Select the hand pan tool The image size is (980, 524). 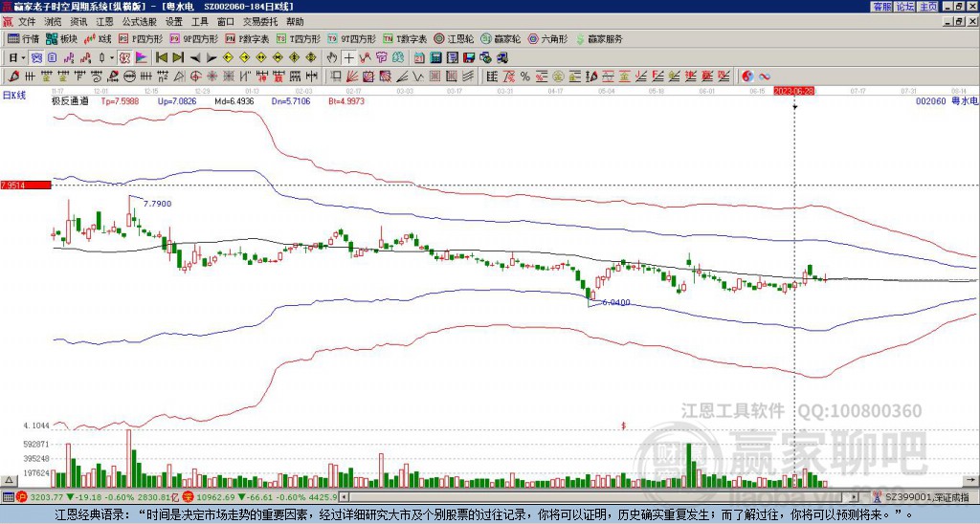click(332, 57)
